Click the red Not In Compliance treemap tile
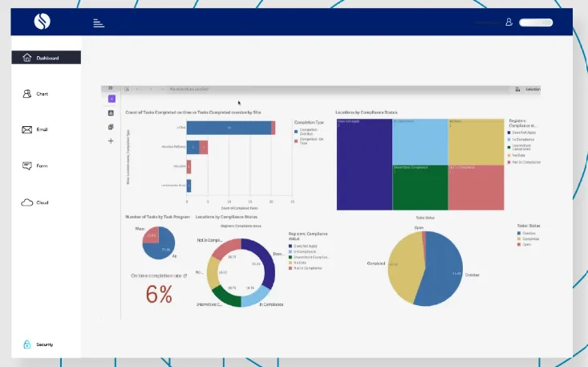 [476, 188]
